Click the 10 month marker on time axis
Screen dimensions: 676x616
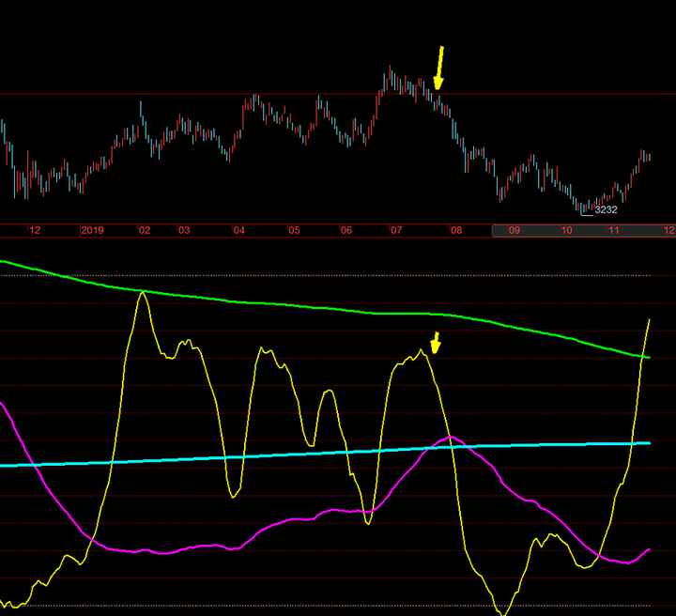point(566,230)
